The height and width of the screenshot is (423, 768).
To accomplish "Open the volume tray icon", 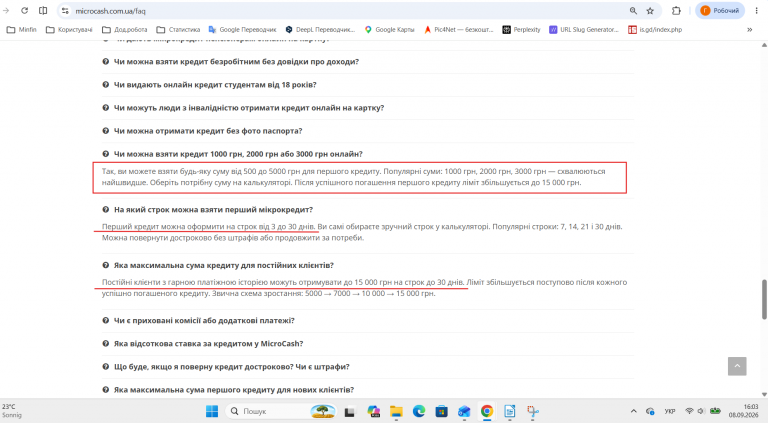I will click(x=701, y=411).
